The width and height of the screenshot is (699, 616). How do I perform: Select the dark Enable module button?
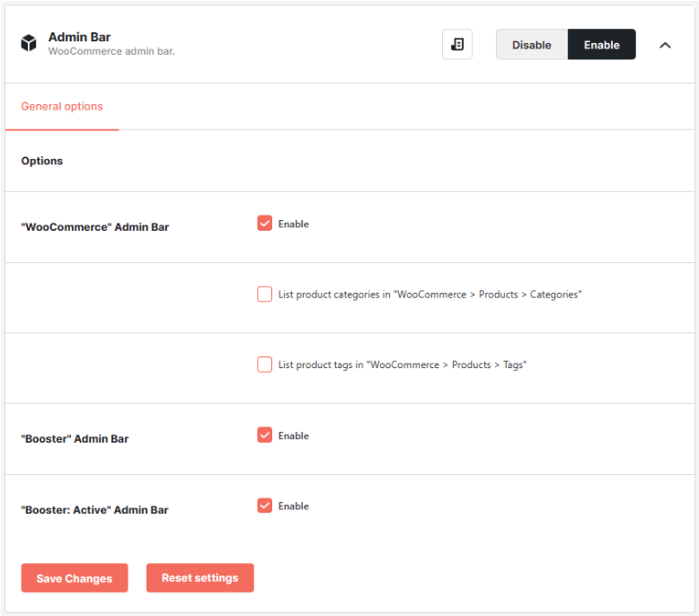pyautogui.click(x=601, y=45)
